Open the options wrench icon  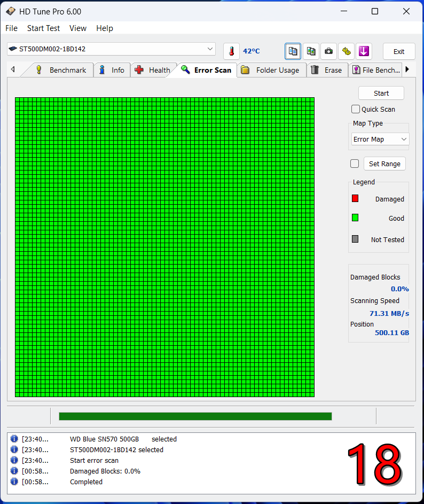tap(346, 51)
